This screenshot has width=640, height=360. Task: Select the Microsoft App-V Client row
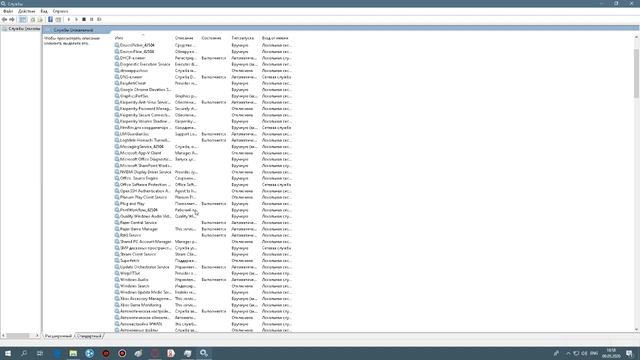pos(203,153)
